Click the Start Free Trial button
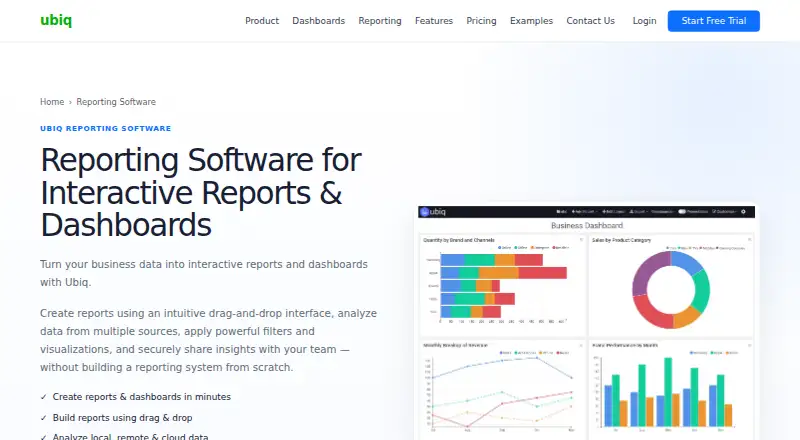Image resolution: width=800 pixels, height=440 pixels. point(713,21)
